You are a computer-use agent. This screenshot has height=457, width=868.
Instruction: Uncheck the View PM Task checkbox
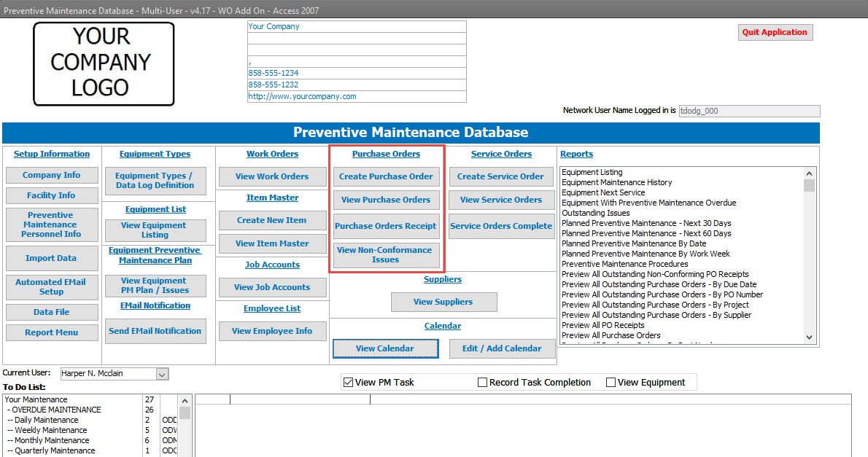(348, 383)
